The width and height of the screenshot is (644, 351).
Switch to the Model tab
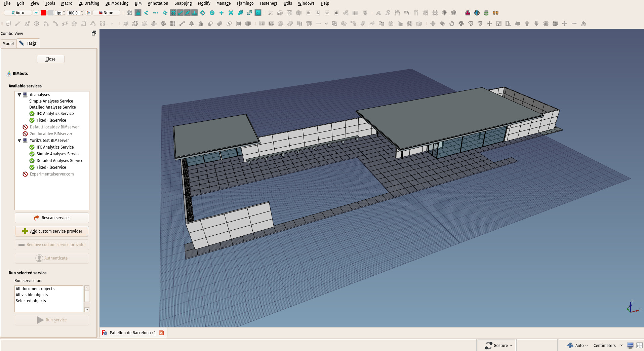[8, 43]
